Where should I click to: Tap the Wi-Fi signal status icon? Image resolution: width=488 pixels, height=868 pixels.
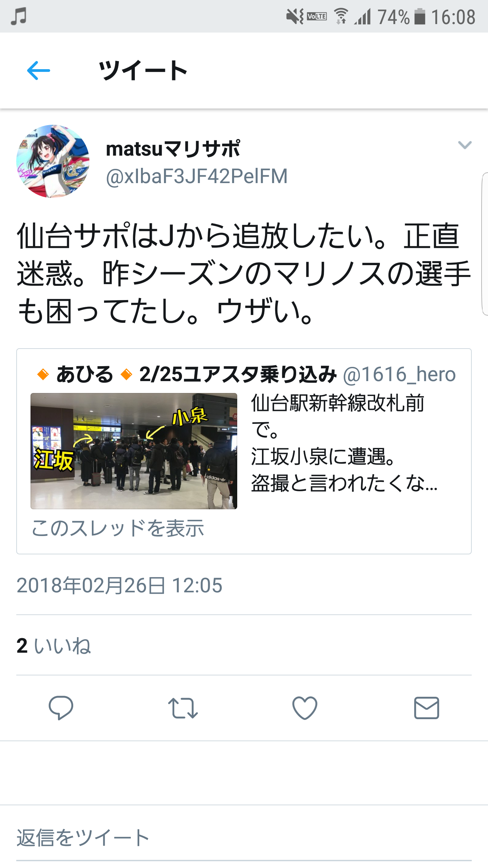(341, 16)
